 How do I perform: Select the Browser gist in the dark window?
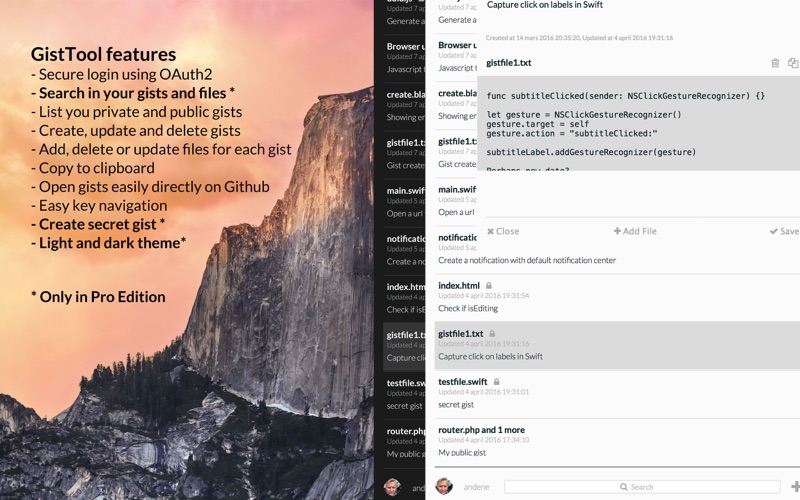(404, 57)
